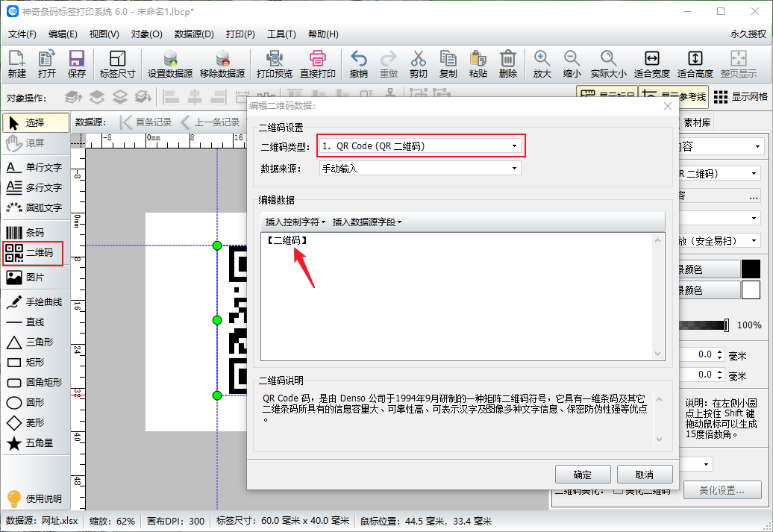Select the Line (直线) tool

(36, 322)
